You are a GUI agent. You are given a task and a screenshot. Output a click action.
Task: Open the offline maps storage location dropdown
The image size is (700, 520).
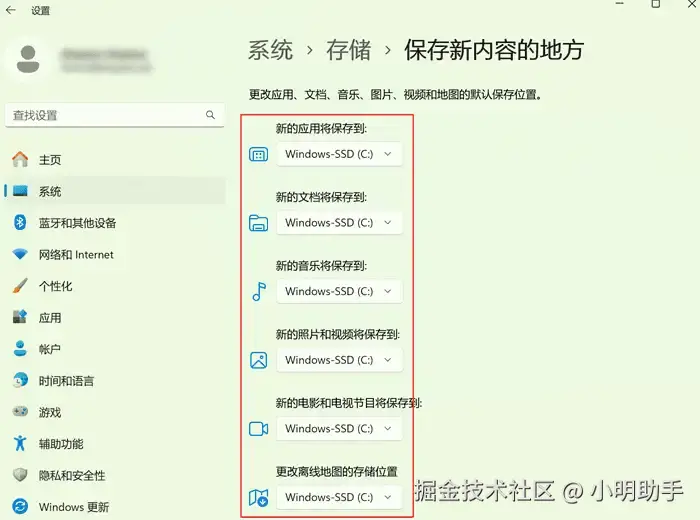point(339,497)
